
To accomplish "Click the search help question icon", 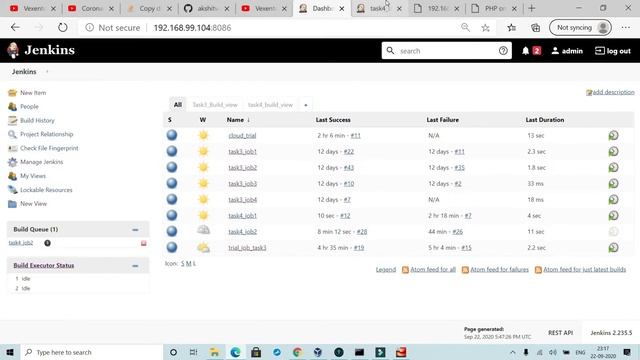I will click(x=503, y=51).
